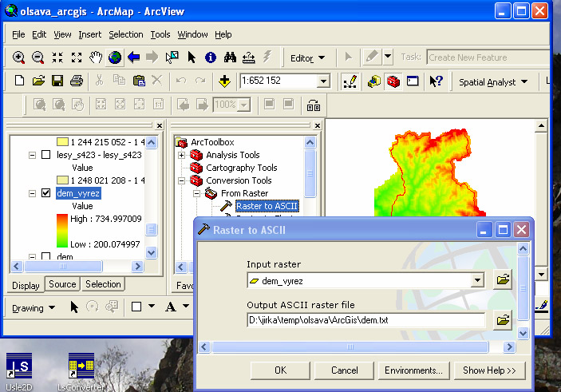This screenshot has height=392, width=561.
Task: Select the Zoom In tool
Action: pyautogui.click(x=18, y=57)
